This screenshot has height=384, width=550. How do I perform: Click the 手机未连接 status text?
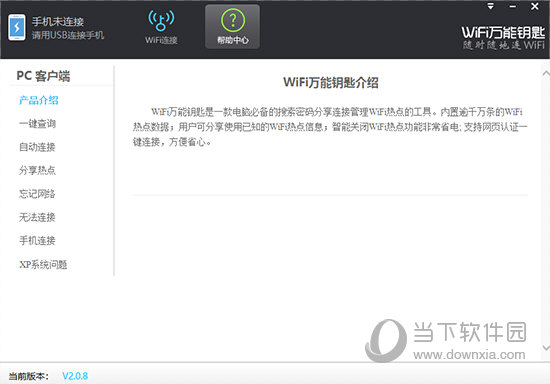coord(58,22)
